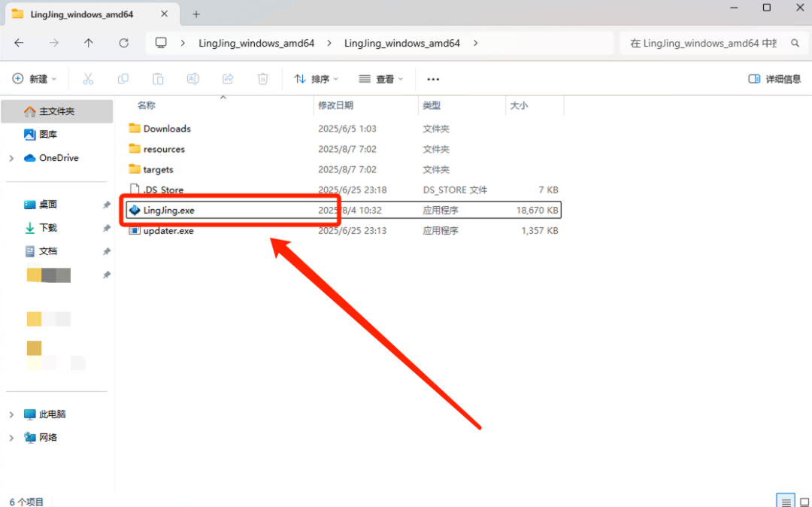Expand the 网络 tree node
The image size is (812, 507).
(x=11, y=438)
